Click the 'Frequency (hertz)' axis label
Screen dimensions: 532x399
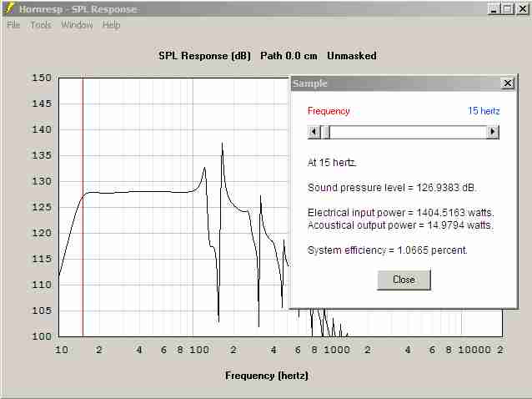[x=267, y=376]
